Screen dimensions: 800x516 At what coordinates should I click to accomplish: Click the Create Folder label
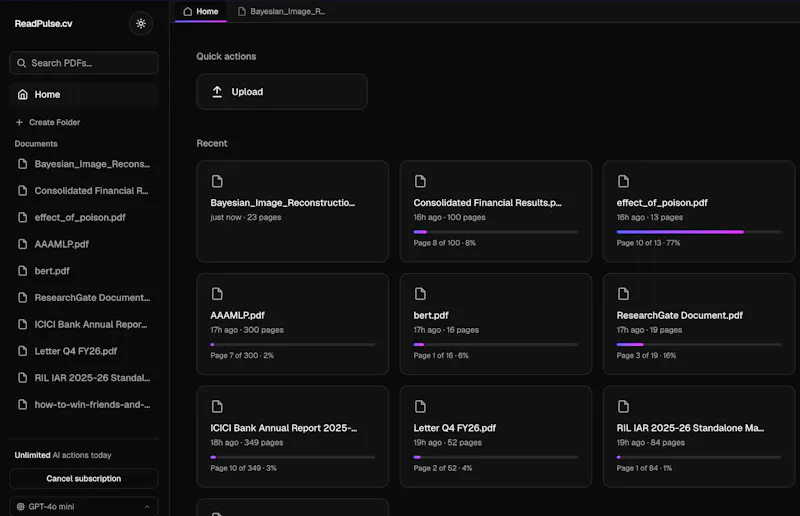pos(55,122)
